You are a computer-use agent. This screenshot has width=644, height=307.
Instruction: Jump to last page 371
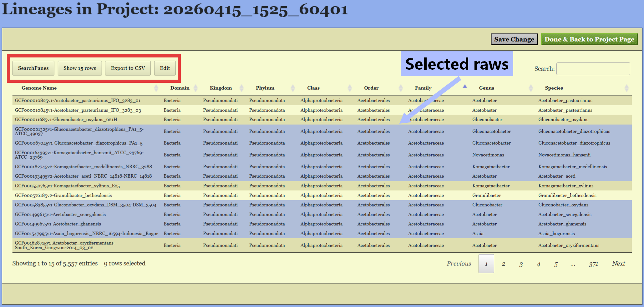pos(593,264)
